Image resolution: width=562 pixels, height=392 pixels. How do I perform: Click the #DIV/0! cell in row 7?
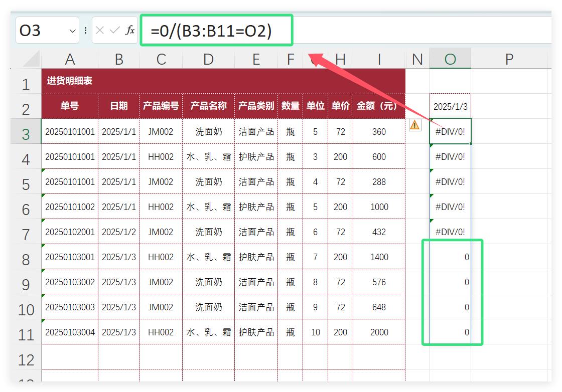point(450,232)
